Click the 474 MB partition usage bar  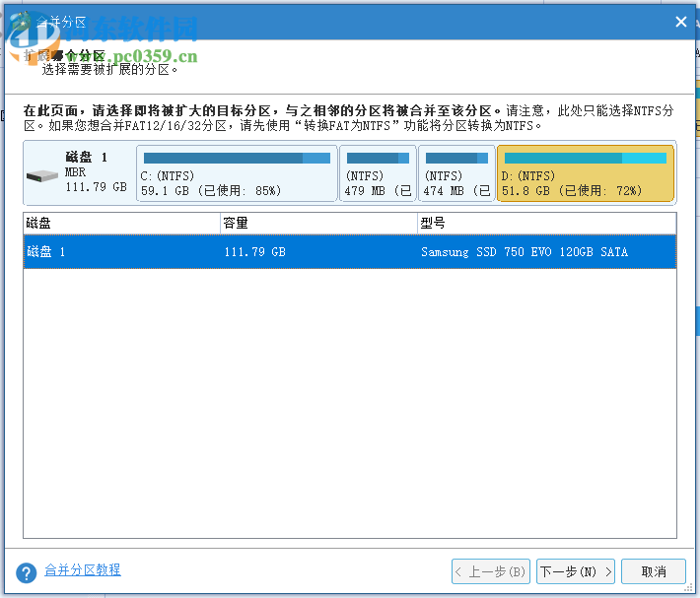point(456,158)
